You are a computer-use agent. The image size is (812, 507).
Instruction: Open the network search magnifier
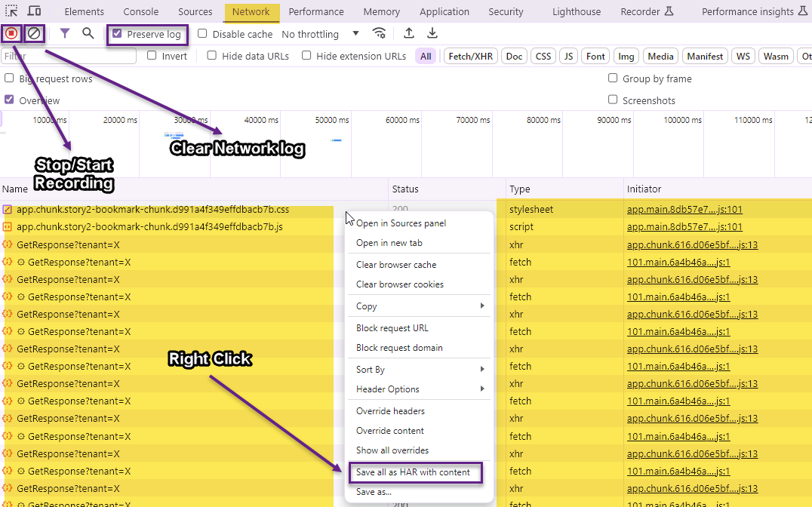[88, 34]
